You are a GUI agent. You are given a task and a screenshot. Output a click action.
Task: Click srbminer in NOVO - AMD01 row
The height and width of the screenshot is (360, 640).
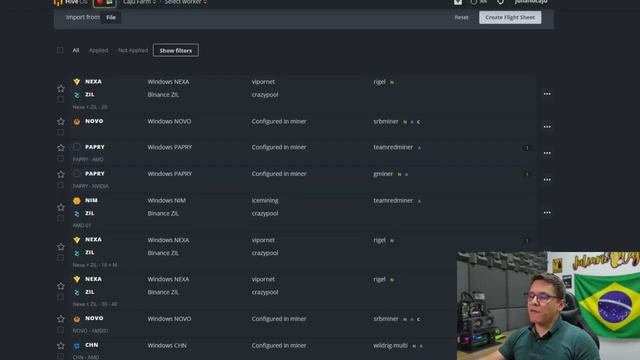[386, 318]
